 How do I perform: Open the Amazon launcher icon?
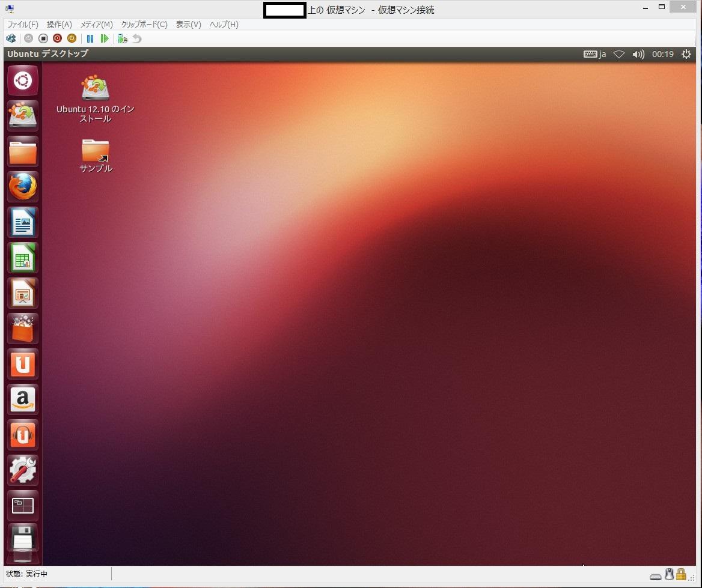tap(22, 399)
